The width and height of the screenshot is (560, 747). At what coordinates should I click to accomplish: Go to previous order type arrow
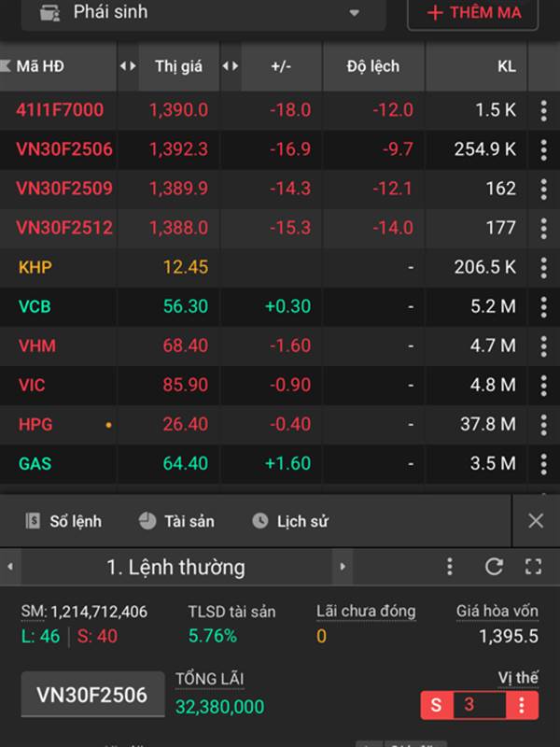click(10, 567)
